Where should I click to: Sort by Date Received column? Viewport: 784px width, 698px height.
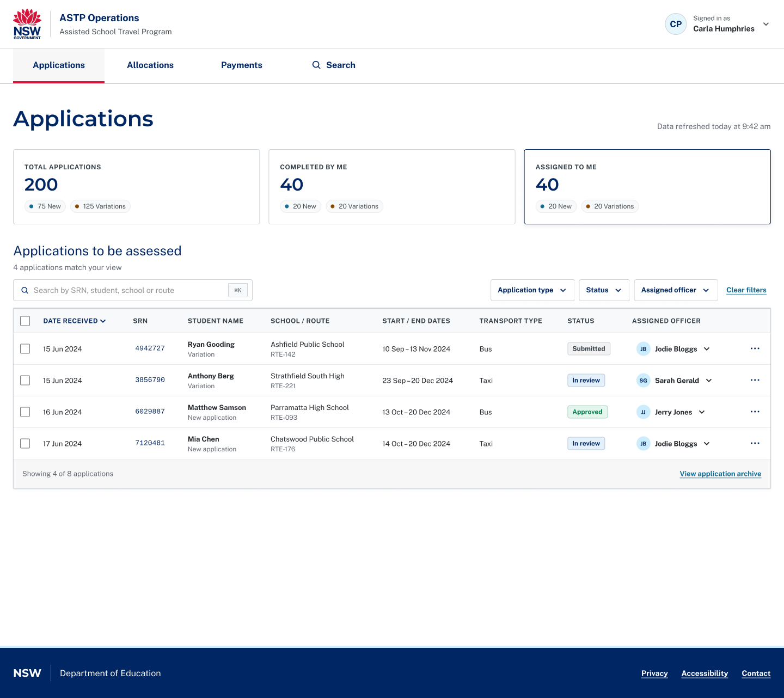[75, 321]
